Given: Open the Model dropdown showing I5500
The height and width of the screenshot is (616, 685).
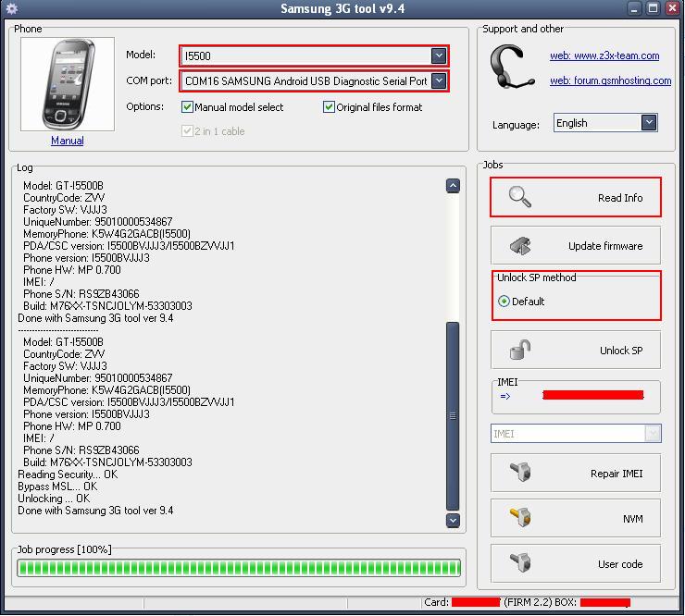Looking at the screenshot, I should [438, 55].
